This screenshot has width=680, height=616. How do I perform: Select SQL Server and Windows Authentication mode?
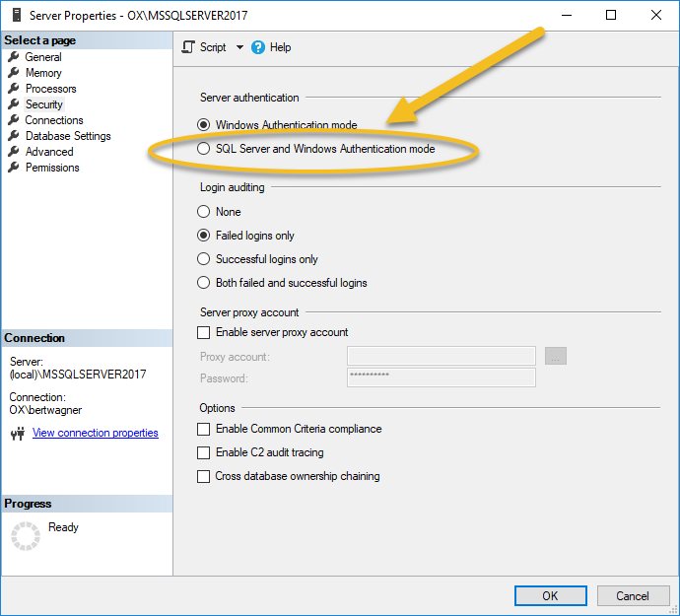(x=204, y=149)
